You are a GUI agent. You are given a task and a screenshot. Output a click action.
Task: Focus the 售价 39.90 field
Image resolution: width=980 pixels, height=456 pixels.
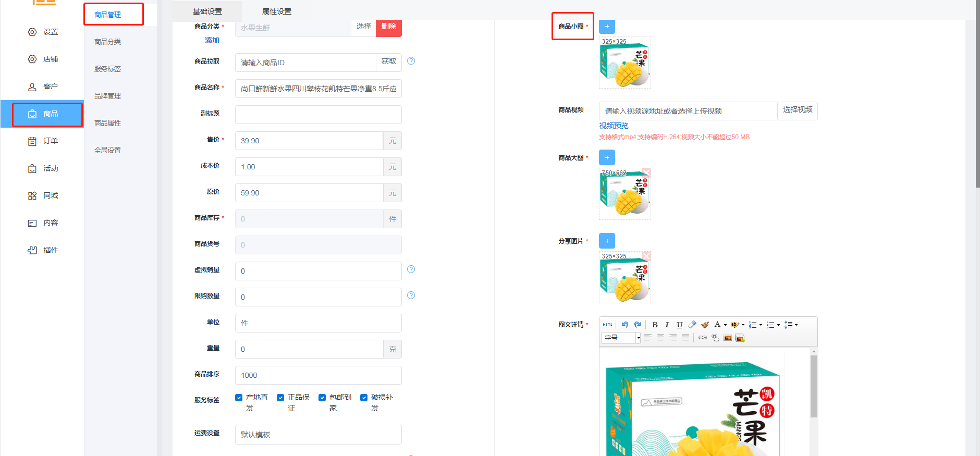click(x=309, y=141)
